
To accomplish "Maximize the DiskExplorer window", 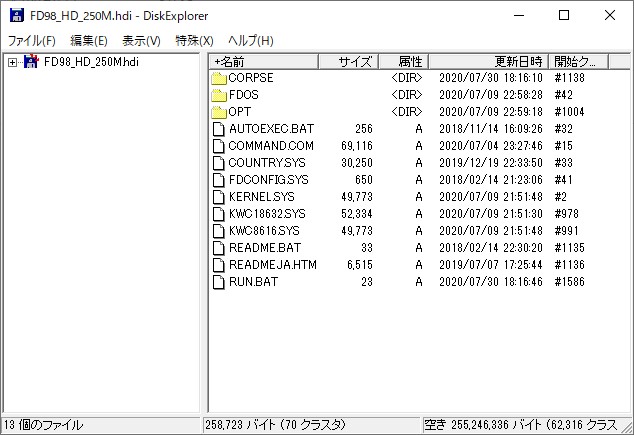I will tap(564, 15).
